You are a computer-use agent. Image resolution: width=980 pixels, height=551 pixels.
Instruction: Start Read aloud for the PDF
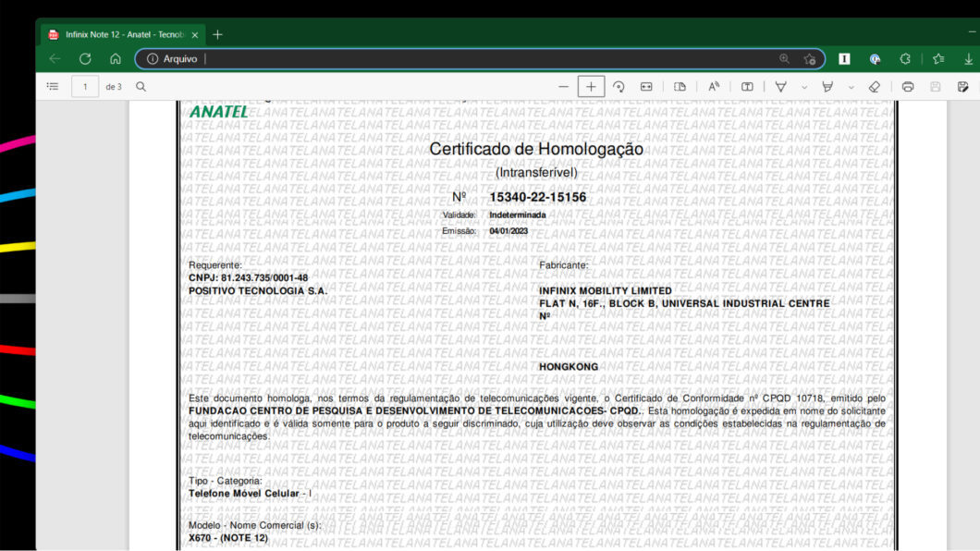(x=714, y=87)
